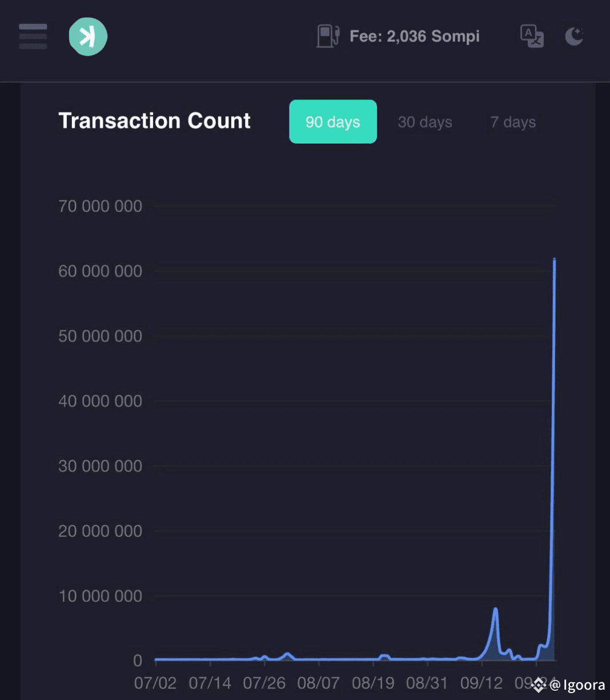Click the 08/31 date label
This screenshot has height=700, width=610.
point(428,683)
